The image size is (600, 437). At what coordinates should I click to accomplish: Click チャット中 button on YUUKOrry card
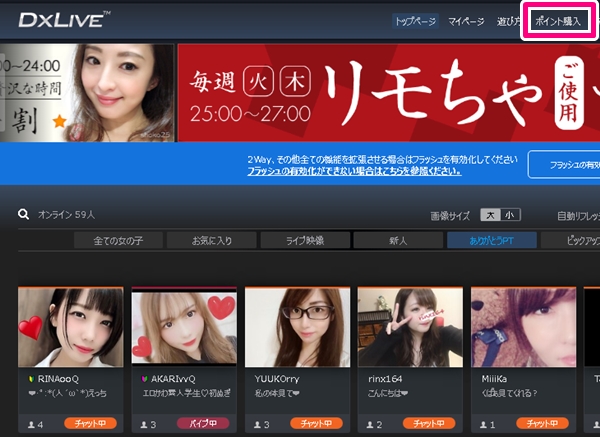tap(316, 424)
